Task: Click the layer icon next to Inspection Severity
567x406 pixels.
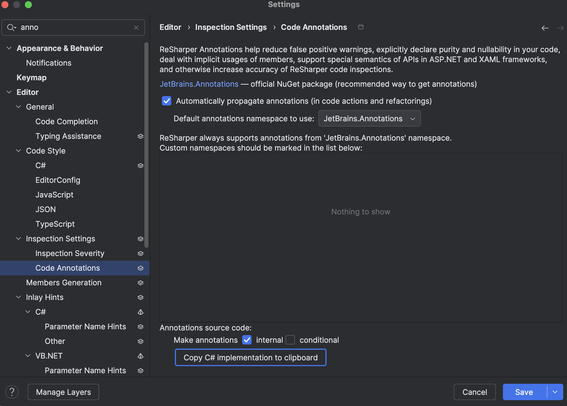Action: pos(140,253)
